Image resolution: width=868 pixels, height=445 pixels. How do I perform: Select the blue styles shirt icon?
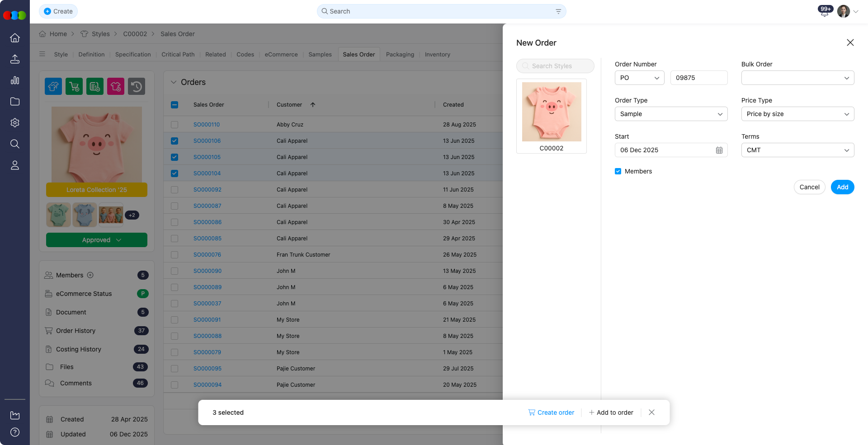pyautogui.click(x=53, y=86)
